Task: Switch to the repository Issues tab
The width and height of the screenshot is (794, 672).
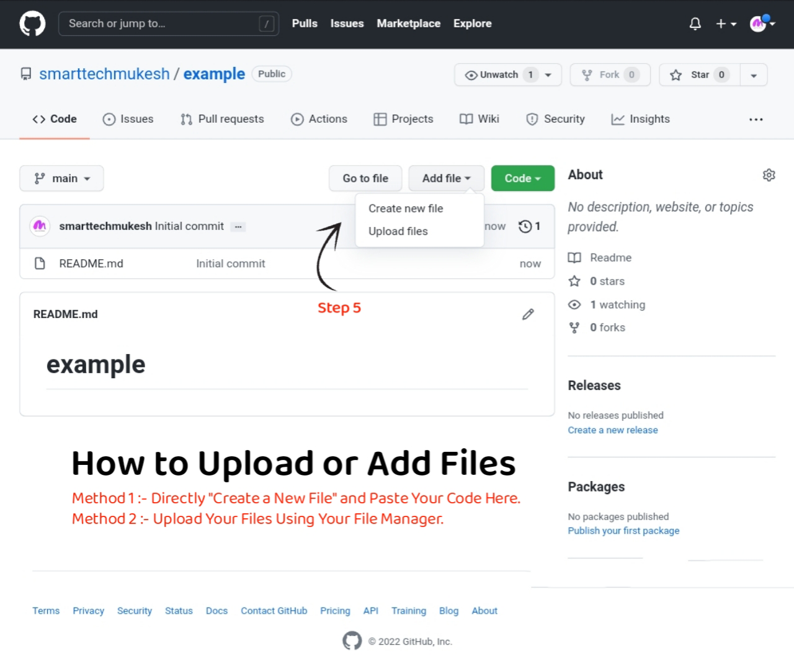Action: 128,119
